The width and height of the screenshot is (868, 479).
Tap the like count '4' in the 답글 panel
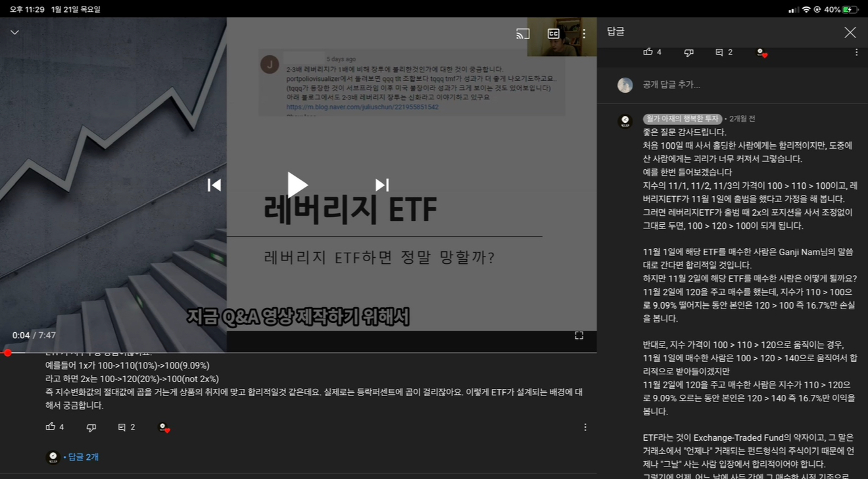click(659, 52)
